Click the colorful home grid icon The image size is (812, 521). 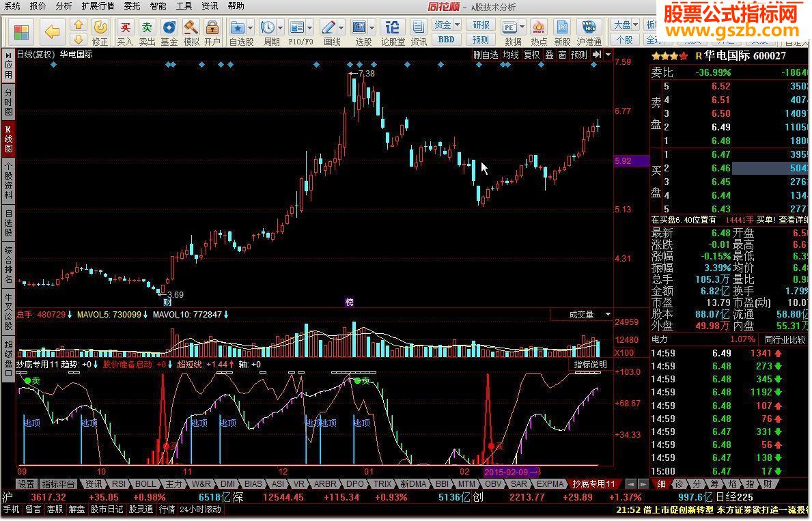pyautogui.click(x=22, y=32)
